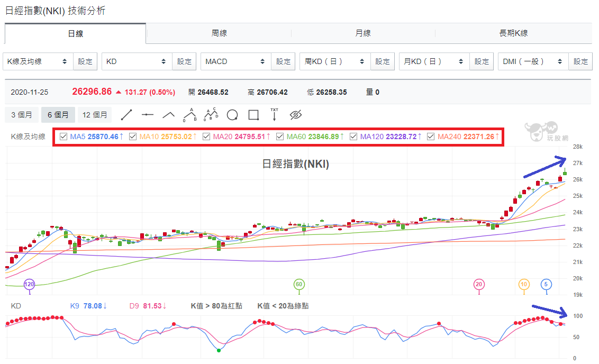The height and width of the screenshot is (364, 599).
Task: Click the green 60 marker on chart
Action: pyautogui.click(x=299, y=284)
